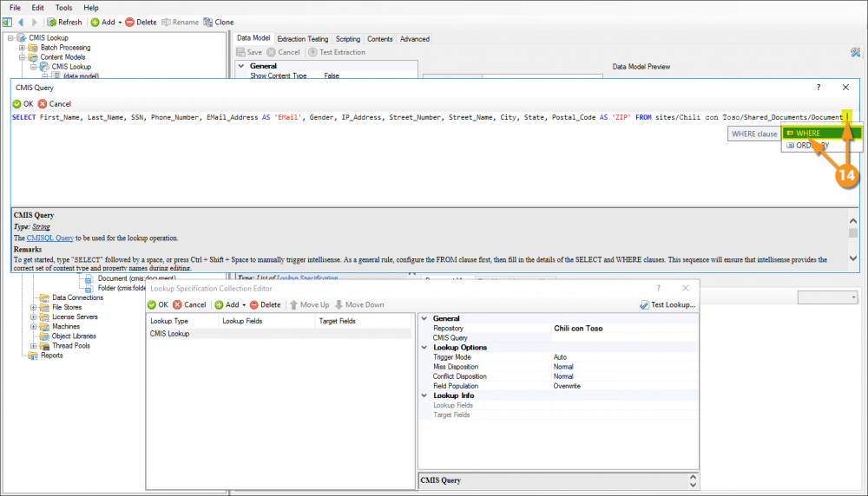Collapse Lookup Info property section
Viewport: 868px width, 496px height.
tap(424, 395)
